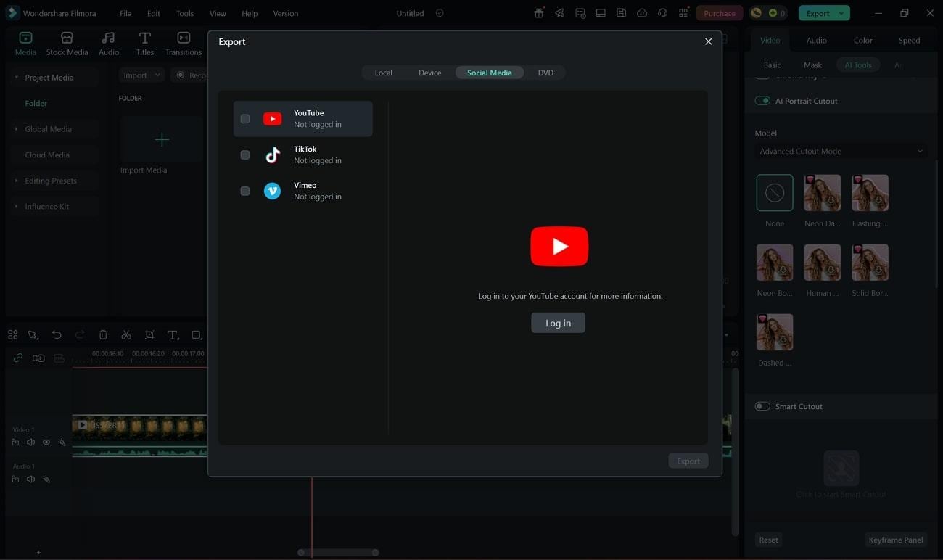
Task: Select the None cutout effect thumbnail
Action: coord(775,193)
